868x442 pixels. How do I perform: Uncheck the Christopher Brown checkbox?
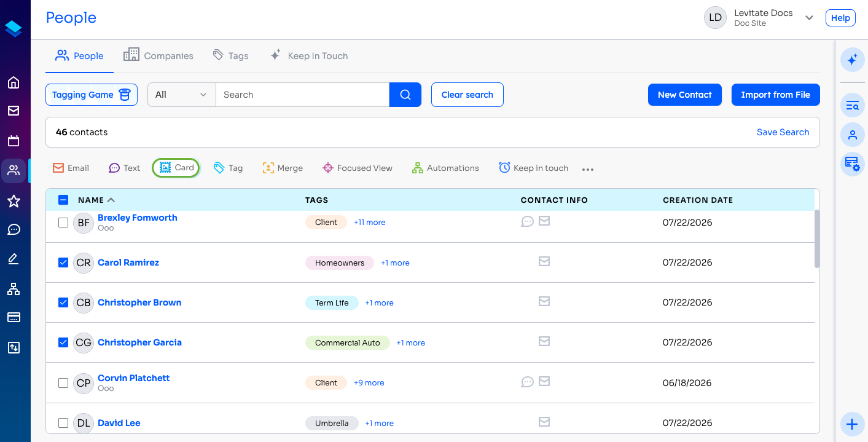coord(63,302)
